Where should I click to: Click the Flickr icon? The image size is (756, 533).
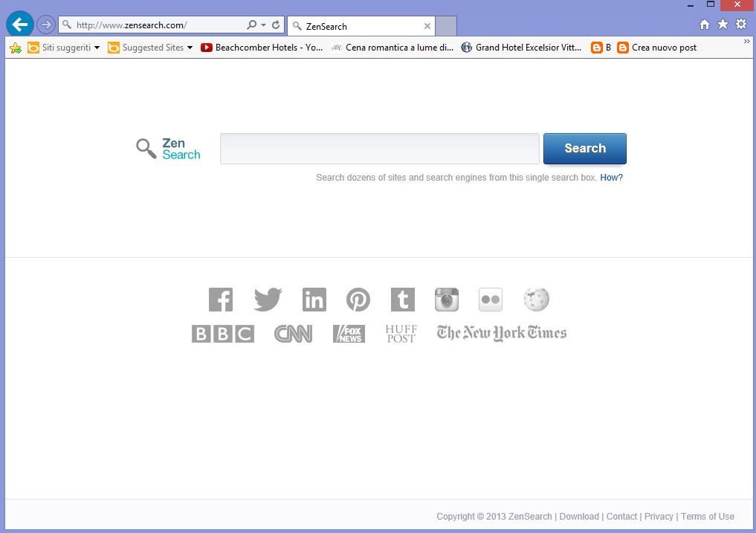(x=491, y=300)
